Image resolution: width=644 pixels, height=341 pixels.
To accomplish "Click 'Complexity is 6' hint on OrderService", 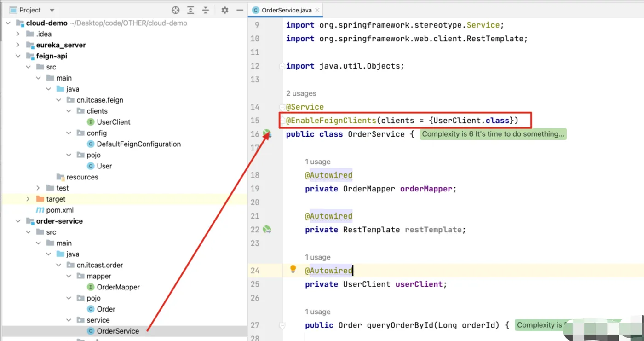I will (x=493, y=134).
